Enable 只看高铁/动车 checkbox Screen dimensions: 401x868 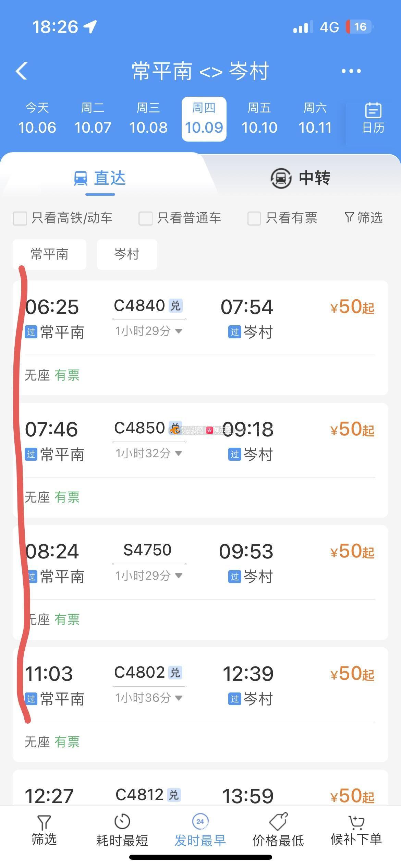(x=20, y=218)
